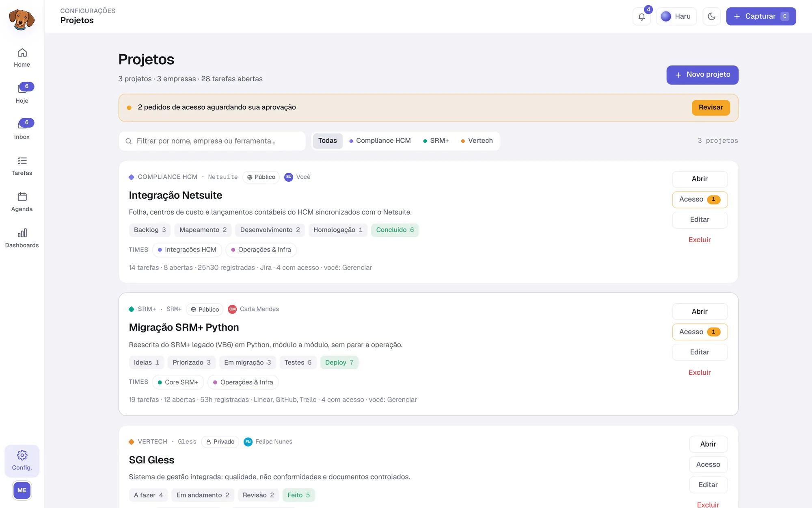Click the Concluído 6 status chip
Image resolution: width=812 pixels, height=508 pixels.
(395, 230)
